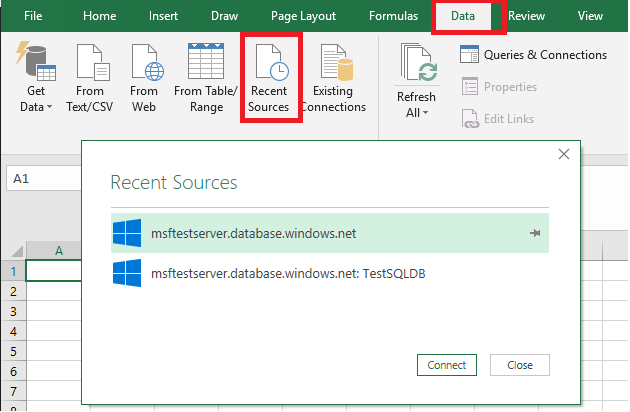The image size is (630, 412).
Task: Close the Recent Sources dialog with X
Action: tap(564, 154)
